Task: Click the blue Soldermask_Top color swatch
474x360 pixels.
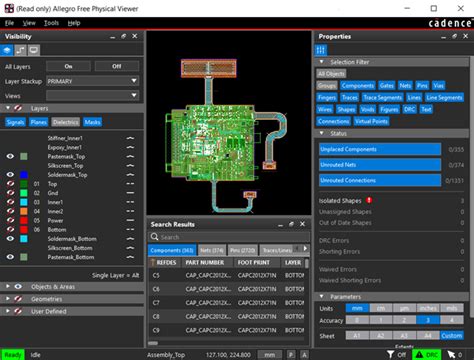Action: pos(24,175)
